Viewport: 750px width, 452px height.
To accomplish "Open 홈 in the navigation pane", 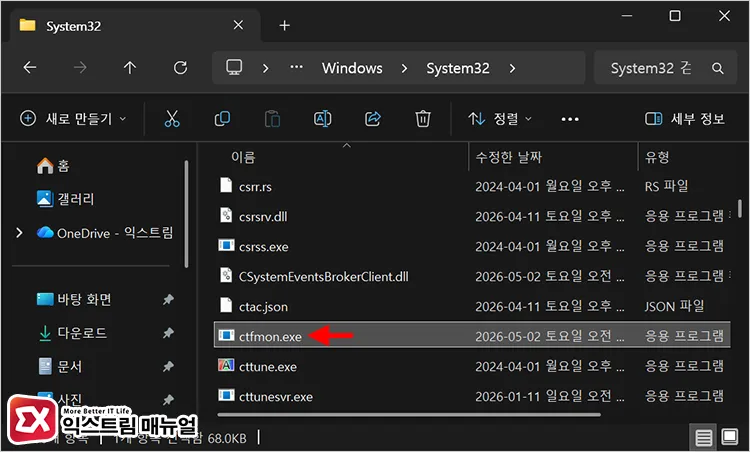I will click(53, 165).
